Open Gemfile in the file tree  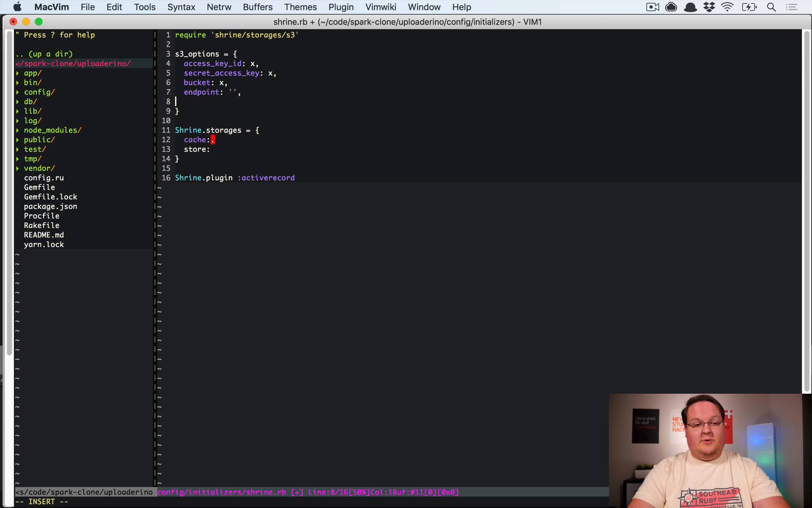point(39,188)
